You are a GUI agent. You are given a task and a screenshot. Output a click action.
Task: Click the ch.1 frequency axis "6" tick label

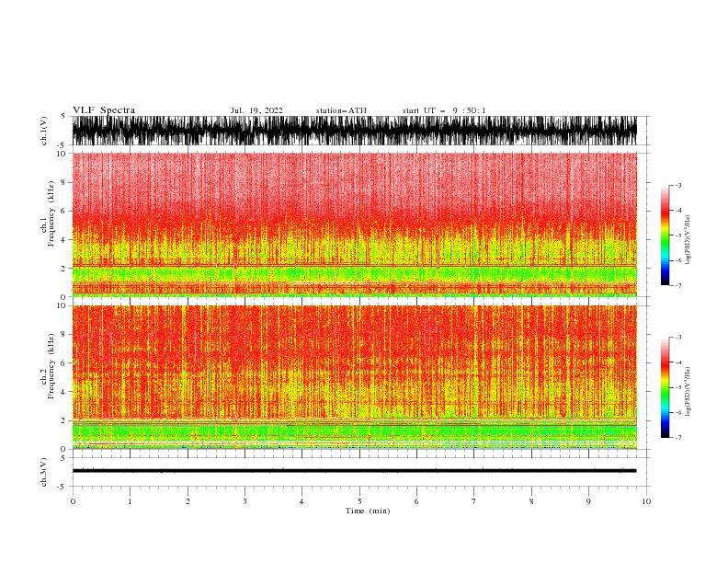63,211
